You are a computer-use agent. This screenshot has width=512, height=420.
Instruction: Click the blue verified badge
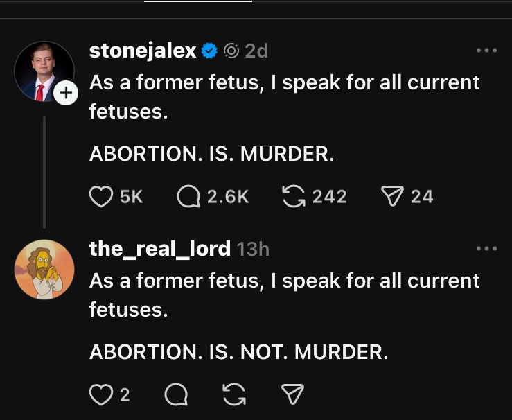pos(209,51)
